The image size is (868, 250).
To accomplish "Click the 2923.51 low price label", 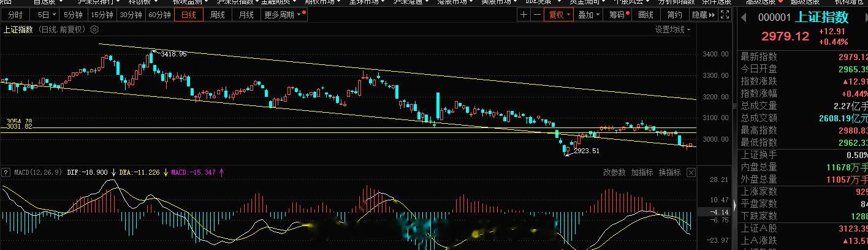I will point(586,150).
